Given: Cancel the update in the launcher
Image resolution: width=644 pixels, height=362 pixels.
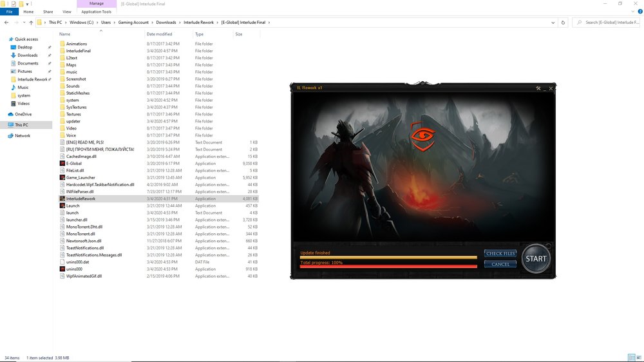Looking at the screenshot, I should (500, 264).
